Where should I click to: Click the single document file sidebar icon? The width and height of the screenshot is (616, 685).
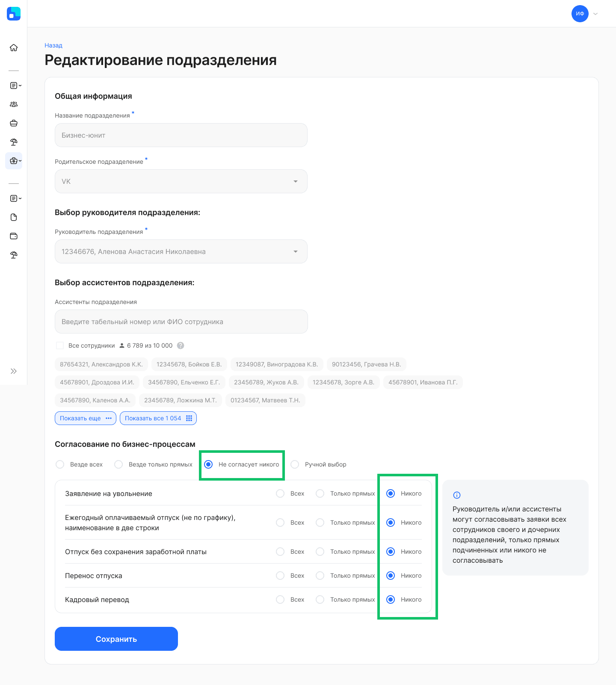click(14, 217)
